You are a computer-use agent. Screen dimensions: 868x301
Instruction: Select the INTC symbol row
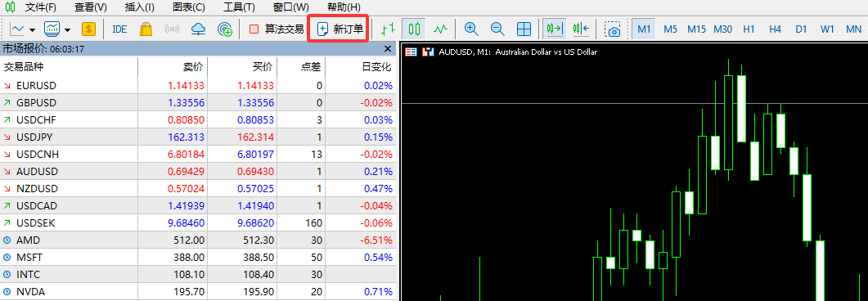pos(198,275)
